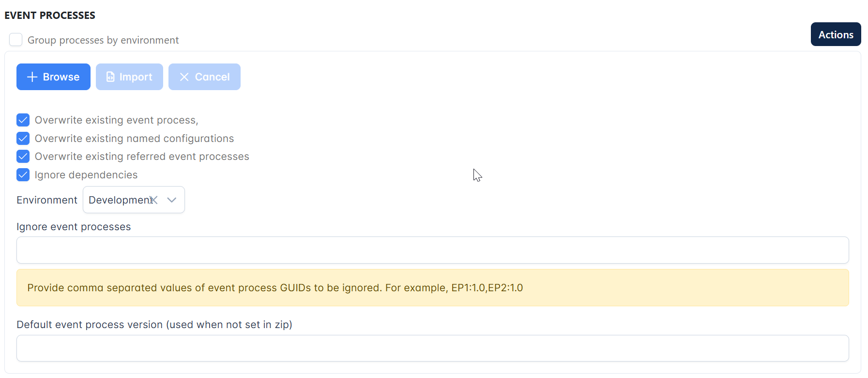Viewport: 868px width, 378px height.
Task: Click the yellow GUIDs hint banner
Action: point(432,288)
